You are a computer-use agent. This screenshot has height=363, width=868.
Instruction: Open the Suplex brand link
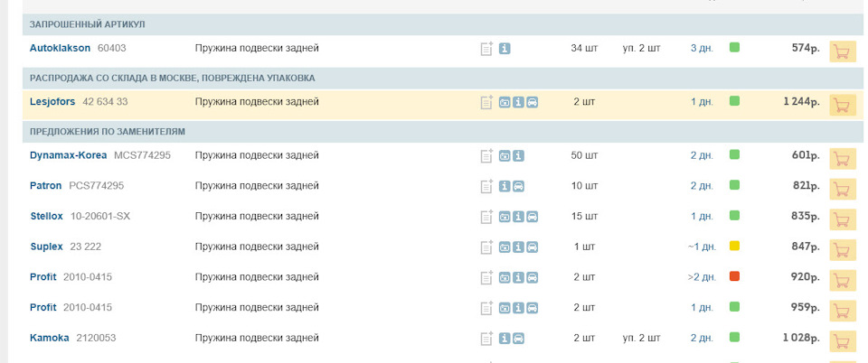[46, 247]
